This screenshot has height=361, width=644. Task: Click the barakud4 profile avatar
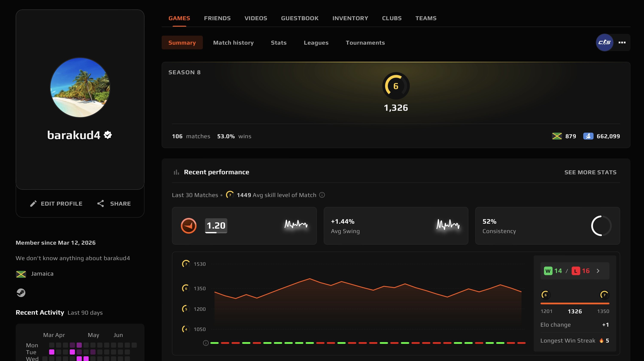click(x=80, y=87)
